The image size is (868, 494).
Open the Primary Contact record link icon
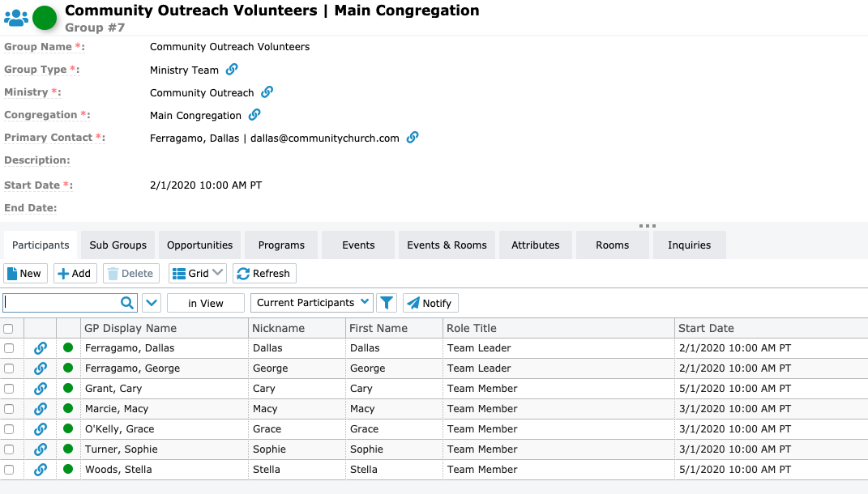coord(412,138)
